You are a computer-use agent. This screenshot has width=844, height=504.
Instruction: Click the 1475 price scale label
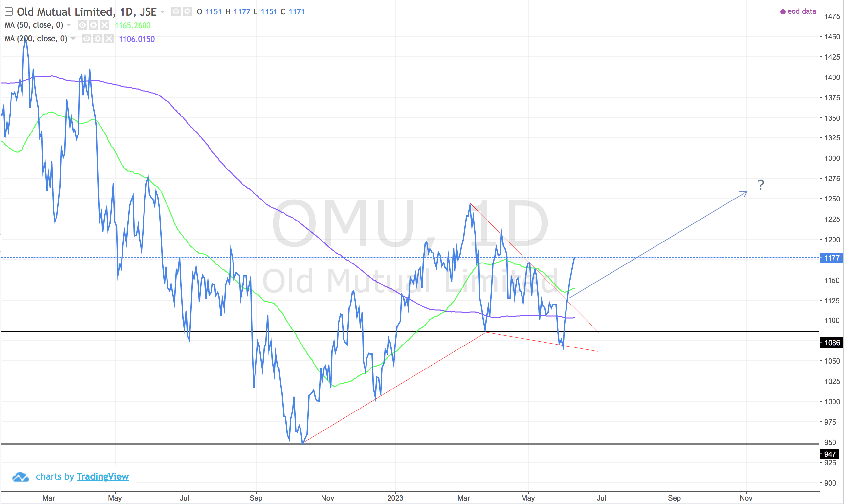[x=832, y=17]
